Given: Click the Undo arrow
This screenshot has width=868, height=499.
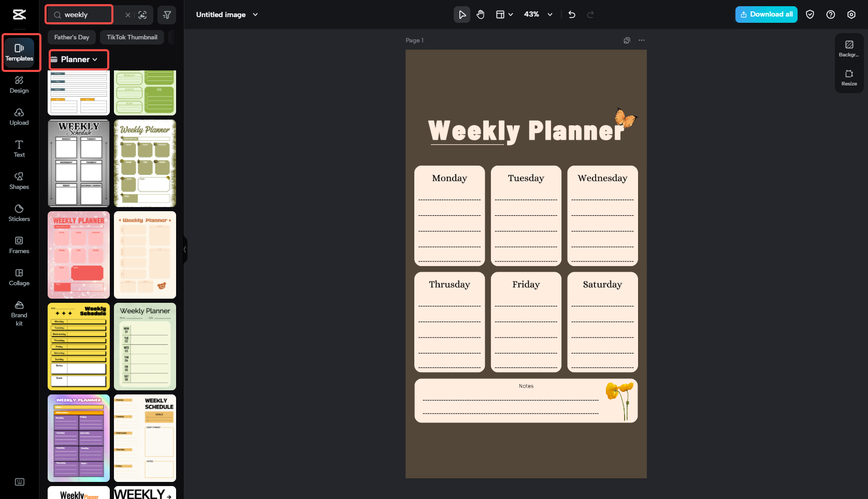Looking at the screenshot, I should (x=572, y=14).
